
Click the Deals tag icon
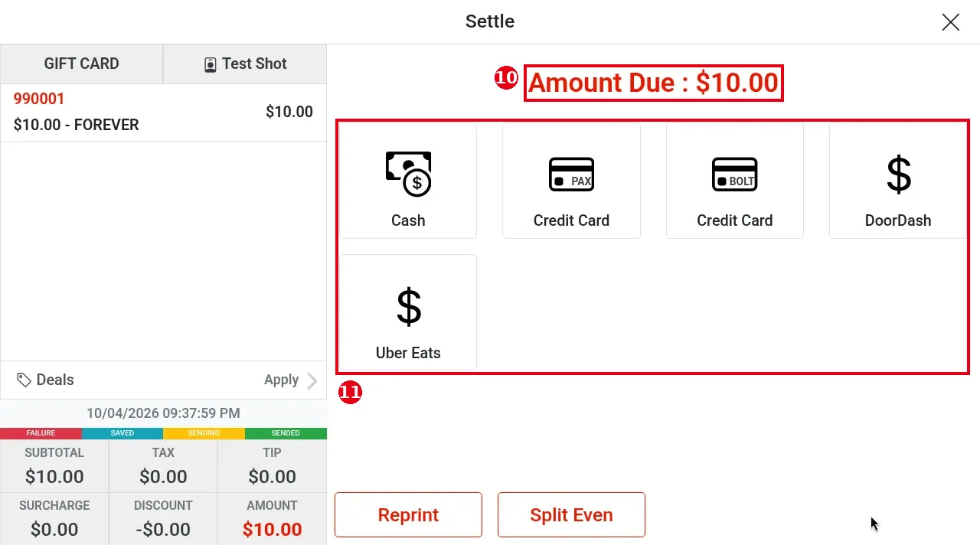coord(24,380)
